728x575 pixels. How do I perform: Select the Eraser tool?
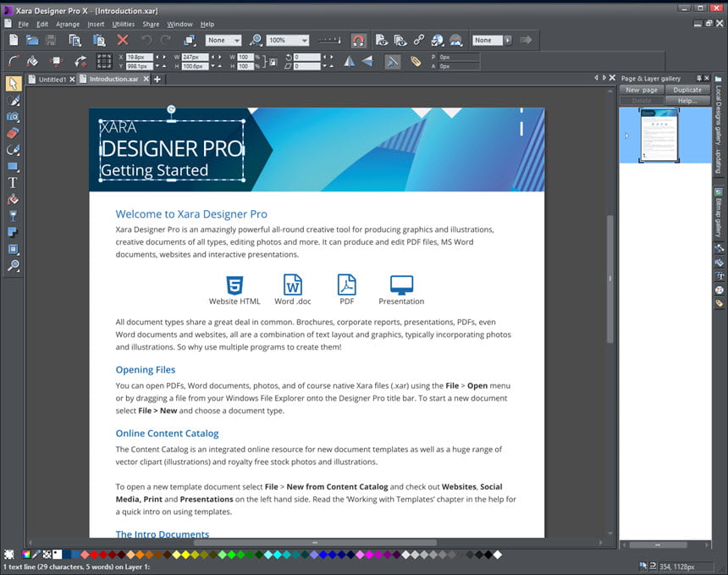pos(13,133)
